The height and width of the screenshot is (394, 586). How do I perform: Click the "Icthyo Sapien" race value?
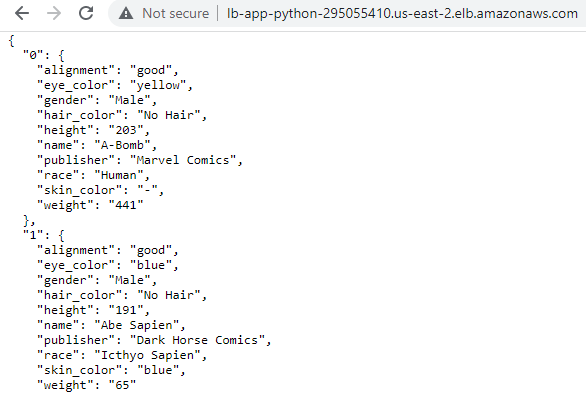click(147, 355)
